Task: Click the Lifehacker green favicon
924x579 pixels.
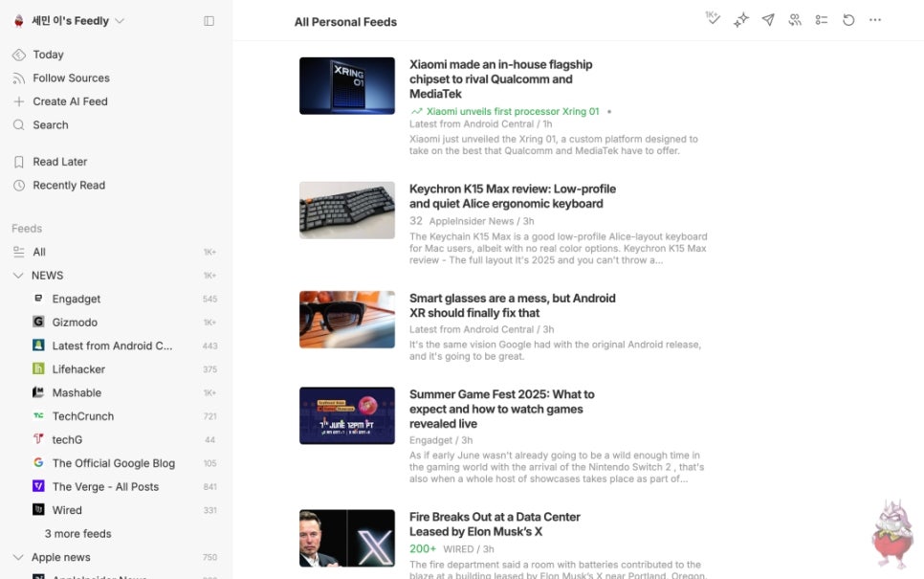Action: (x=38, y=368)
